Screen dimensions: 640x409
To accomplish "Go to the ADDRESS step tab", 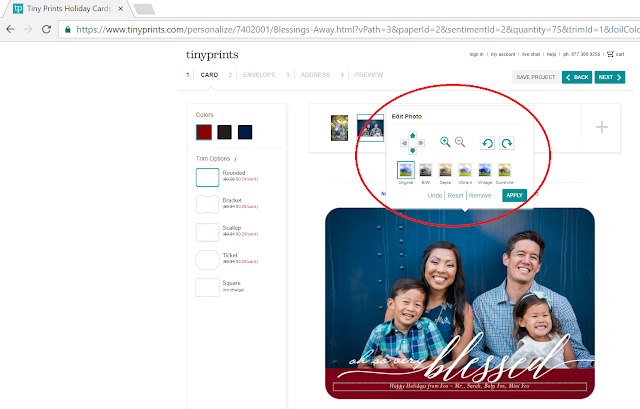I will click(315, 75).
